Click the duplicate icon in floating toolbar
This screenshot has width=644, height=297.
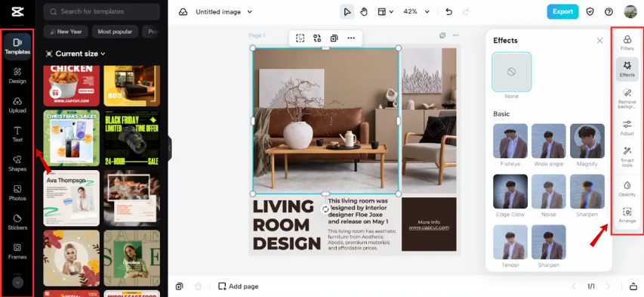(x=334, y=39)
